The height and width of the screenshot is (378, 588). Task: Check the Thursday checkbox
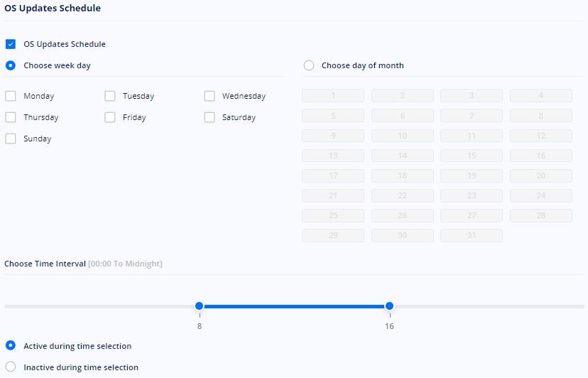tap(11, 117)
